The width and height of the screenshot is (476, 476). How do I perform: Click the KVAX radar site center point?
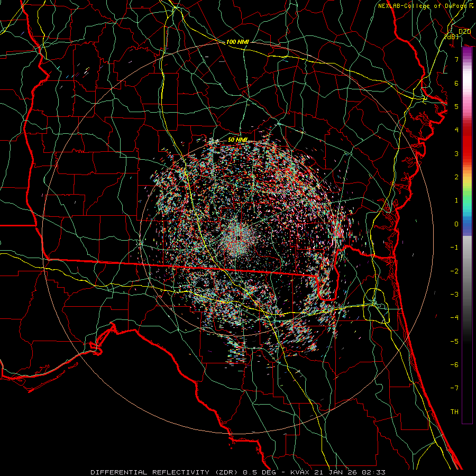[239, 239]
